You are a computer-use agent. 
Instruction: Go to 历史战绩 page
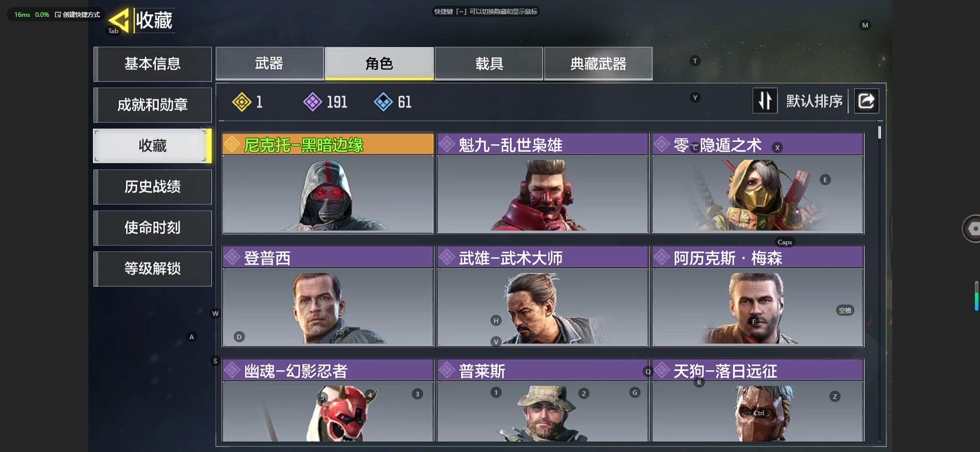pyautogui.click(x=153, y=187)
